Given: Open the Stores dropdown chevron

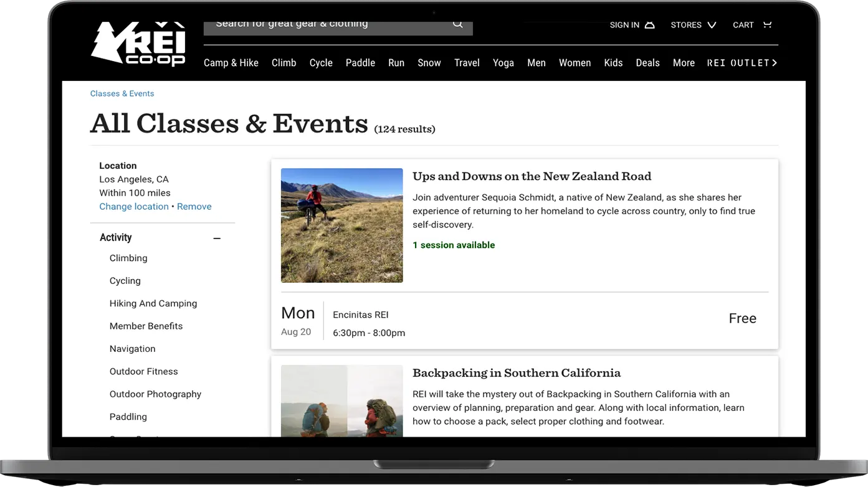Looking at the screenshot, I should 712,25.
